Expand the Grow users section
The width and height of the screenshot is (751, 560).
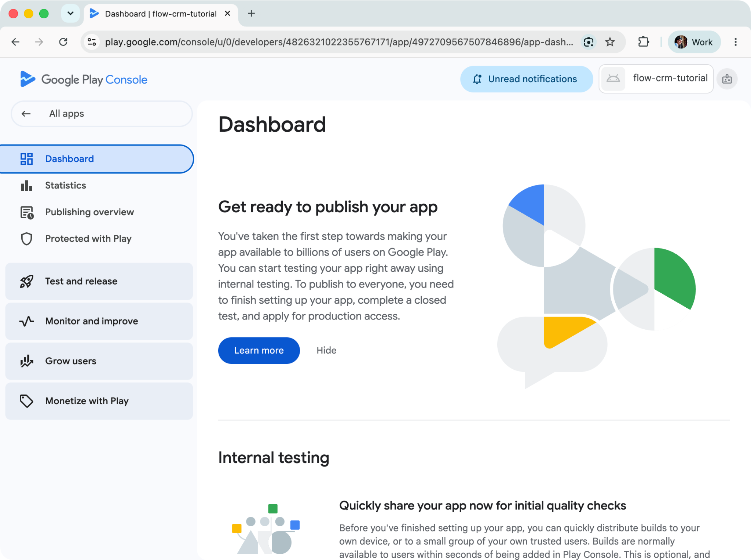99,361
